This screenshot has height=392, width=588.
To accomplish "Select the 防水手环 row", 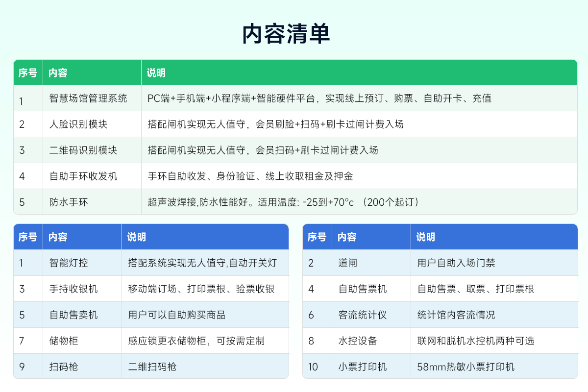I will pos(65,201).
